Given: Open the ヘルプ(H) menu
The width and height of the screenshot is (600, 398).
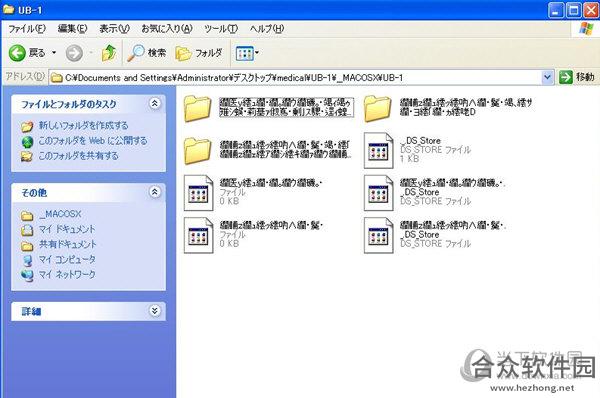Looking at the screenshot, I should point(267,29).
